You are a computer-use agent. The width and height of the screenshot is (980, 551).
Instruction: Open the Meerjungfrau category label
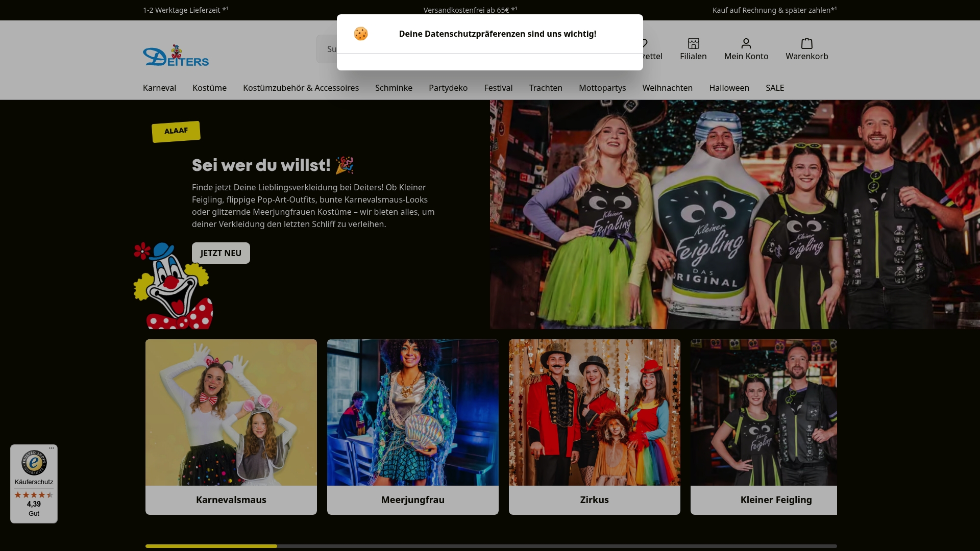coord(413,500)
